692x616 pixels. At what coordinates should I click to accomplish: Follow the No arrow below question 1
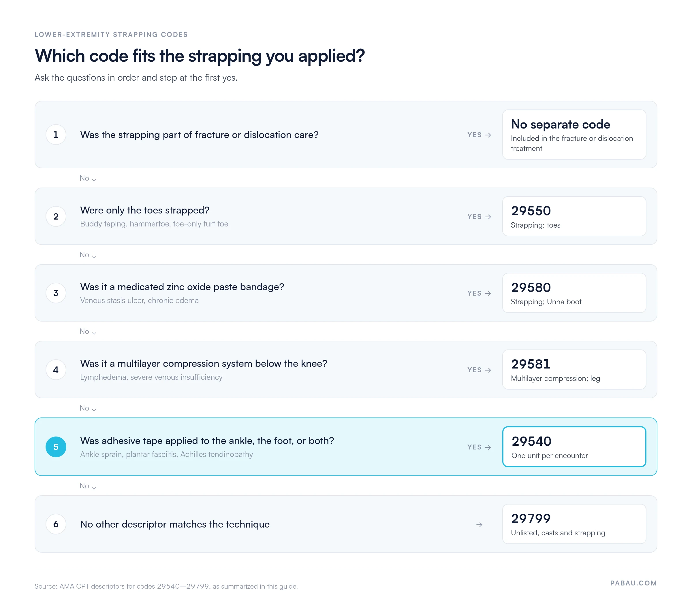(88, 178)
